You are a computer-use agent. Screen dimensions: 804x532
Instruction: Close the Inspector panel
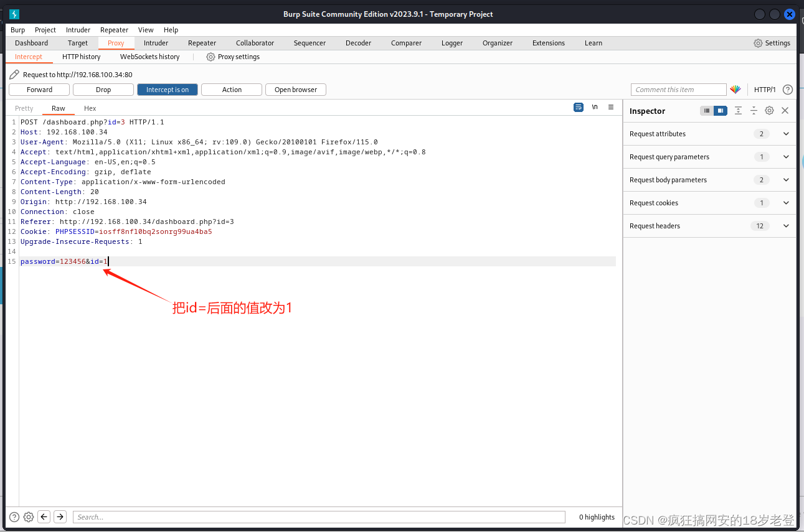[x=785, y=111]
